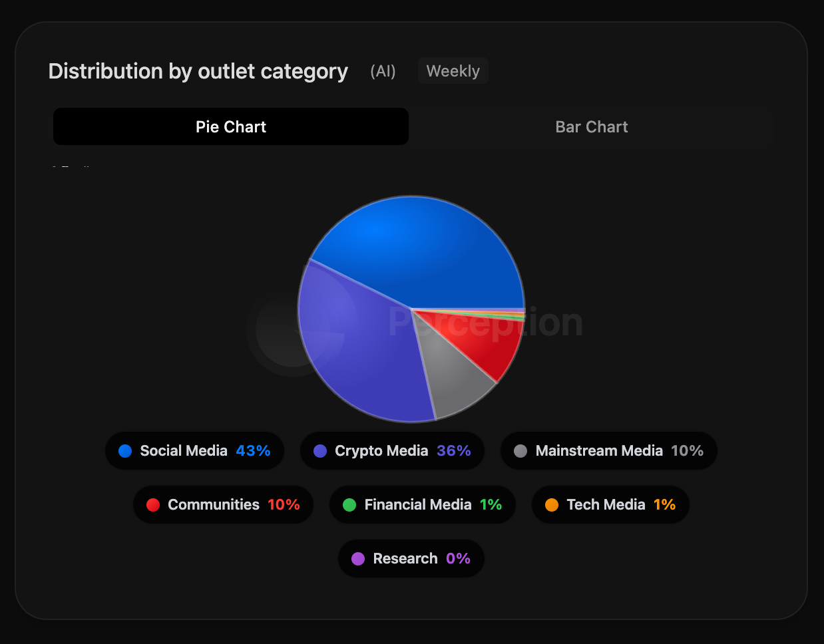The image size is (824, 644).
Task: Select the indigo Crypto Media pie slice
Action: 359,346
